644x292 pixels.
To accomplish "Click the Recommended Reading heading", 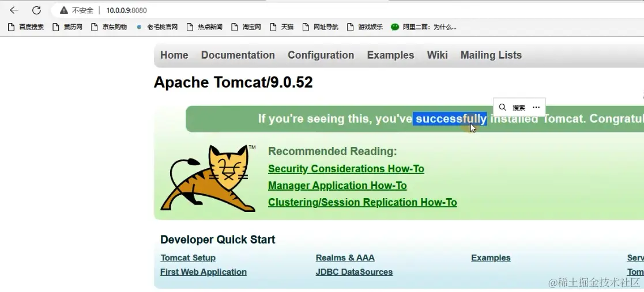I will click(333, 151).
